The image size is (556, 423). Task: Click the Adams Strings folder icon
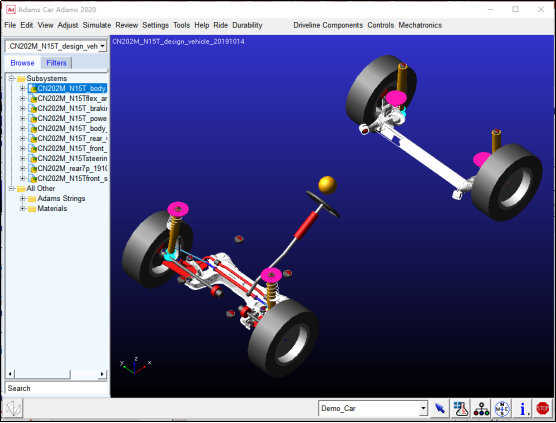pyautogui.click(x=32, y=199)
